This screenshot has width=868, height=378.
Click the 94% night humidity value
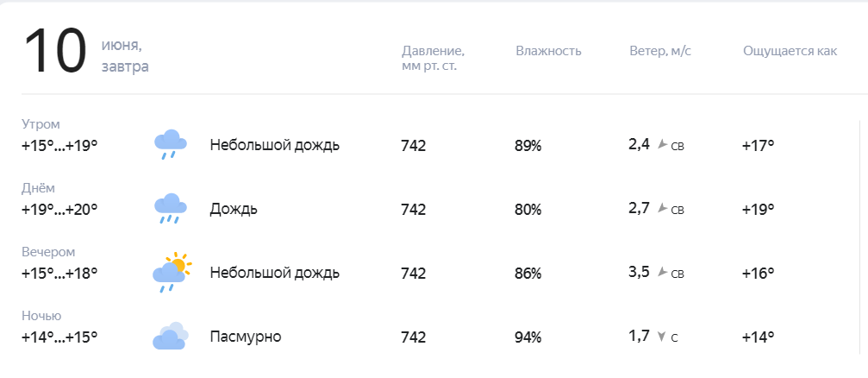[528, 337]
